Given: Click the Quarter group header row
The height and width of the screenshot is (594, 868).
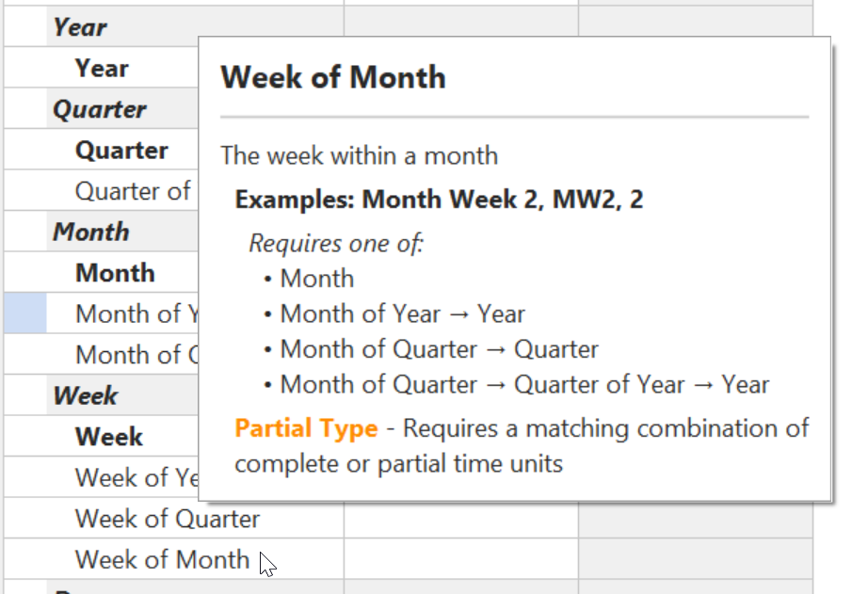Looking at the screenshot, I should tap(99, 108).
